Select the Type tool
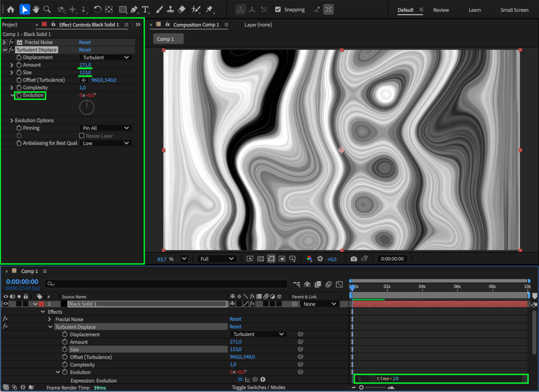This screenshot has width=539, height=392. 145,10
